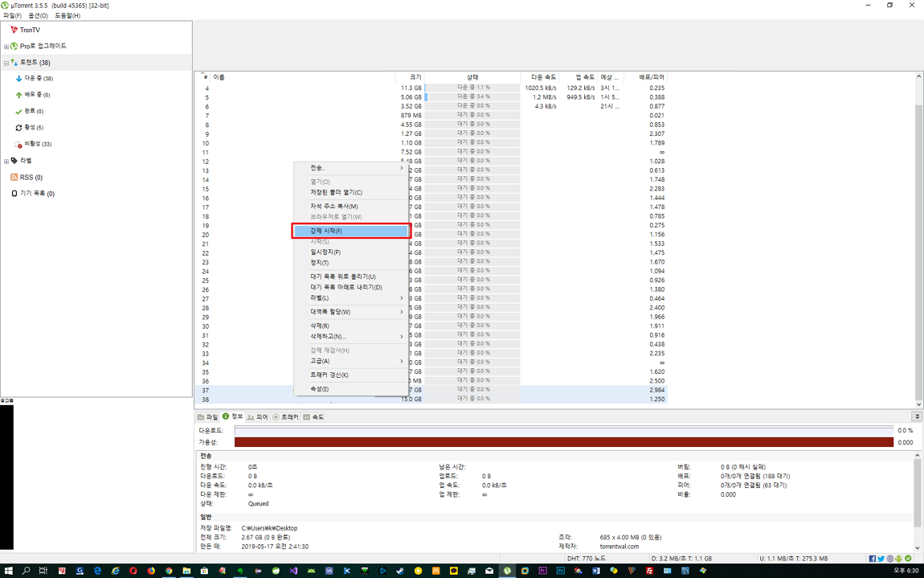Image resolution: width=924 pixels, height=578 pixels.
Task: Expand the Pro로 업그레이드 tree node
Action: (x=6, y=47)
